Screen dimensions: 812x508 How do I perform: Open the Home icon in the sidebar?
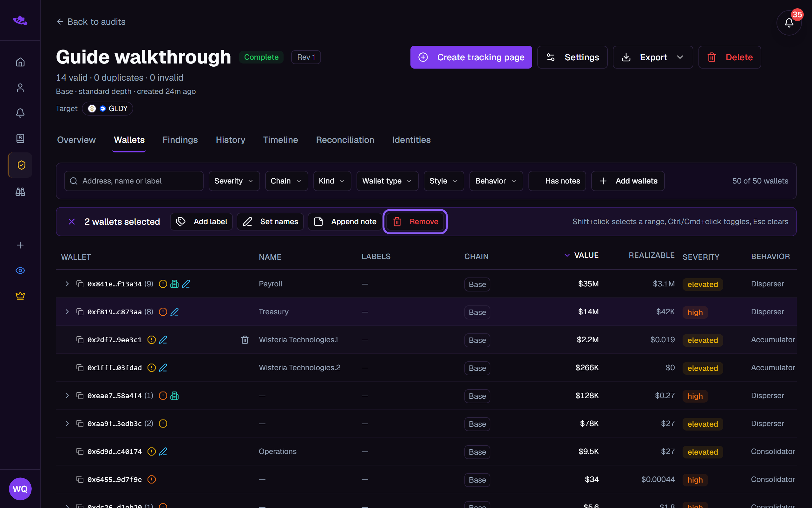(x=20, y=62)
